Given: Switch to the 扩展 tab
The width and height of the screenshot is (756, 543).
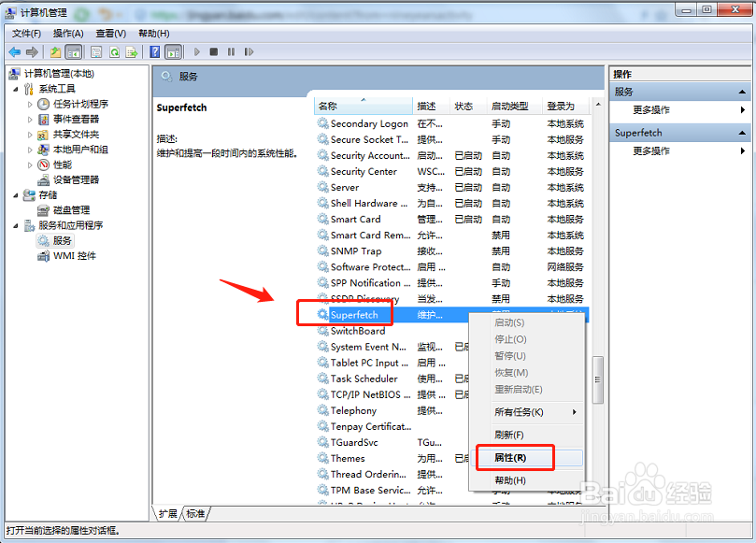Looking at the screenshot, I should tap(168, 514).
